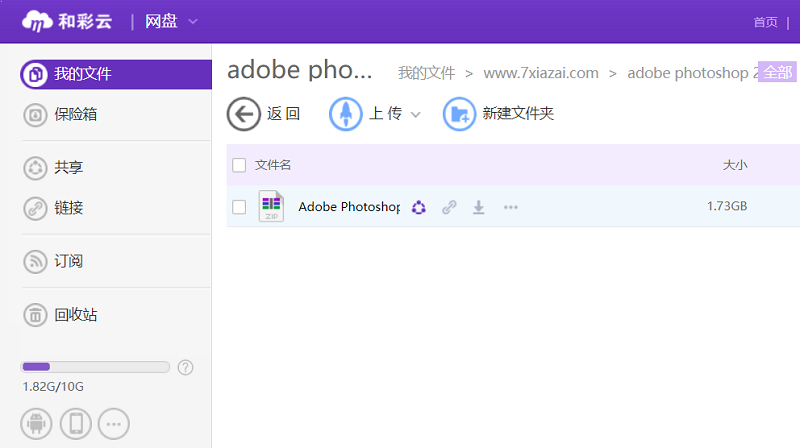Select 保险箱 in the left sidebar
This screenshot has width=800, height=448.
click(x=75, y=115)
